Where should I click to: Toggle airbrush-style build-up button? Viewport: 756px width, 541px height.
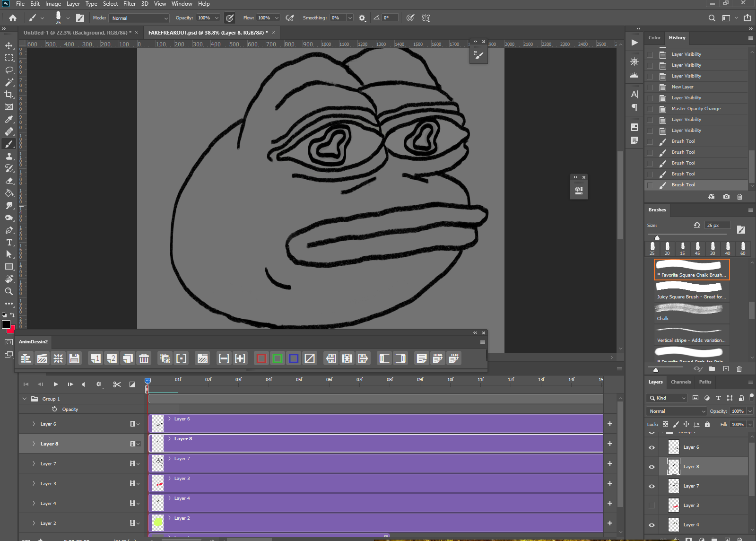click(x=290, y=18)
